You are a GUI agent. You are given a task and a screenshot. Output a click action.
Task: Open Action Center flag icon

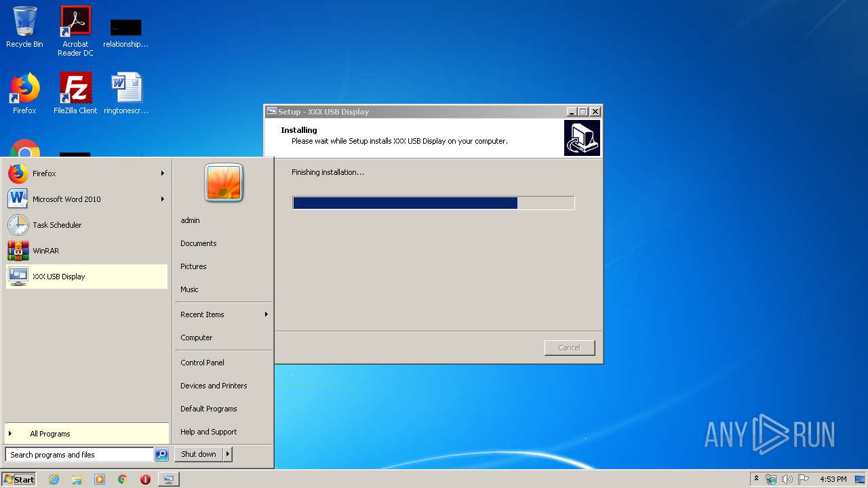[x=803, y=479]
